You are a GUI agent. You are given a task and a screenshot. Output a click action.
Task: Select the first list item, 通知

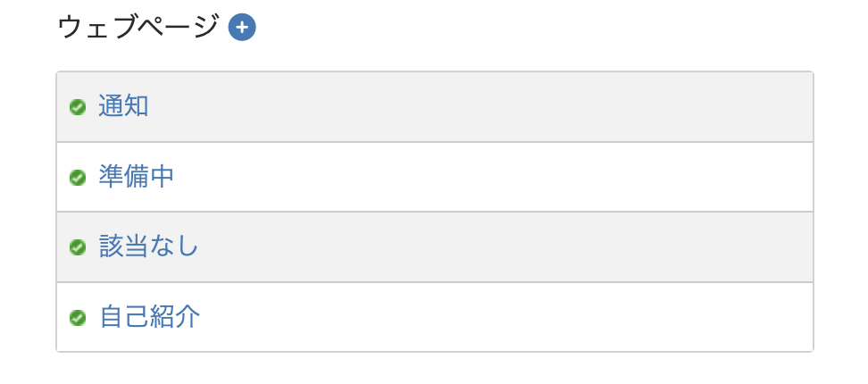pos(123,106)
